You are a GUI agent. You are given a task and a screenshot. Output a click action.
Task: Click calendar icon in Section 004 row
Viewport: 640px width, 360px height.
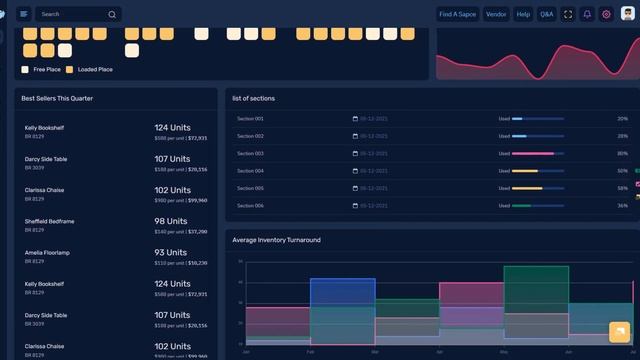click(x=355, y=171)
